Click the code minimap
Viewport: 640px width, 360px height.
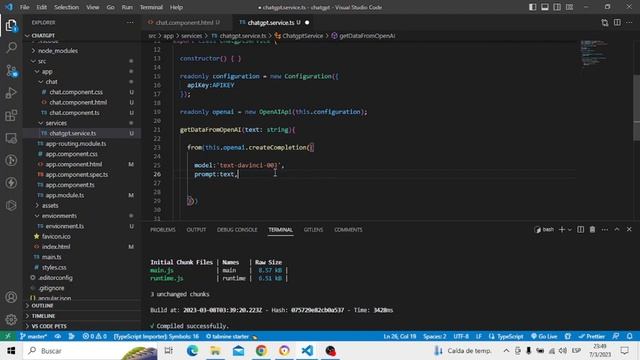[593, 53]
